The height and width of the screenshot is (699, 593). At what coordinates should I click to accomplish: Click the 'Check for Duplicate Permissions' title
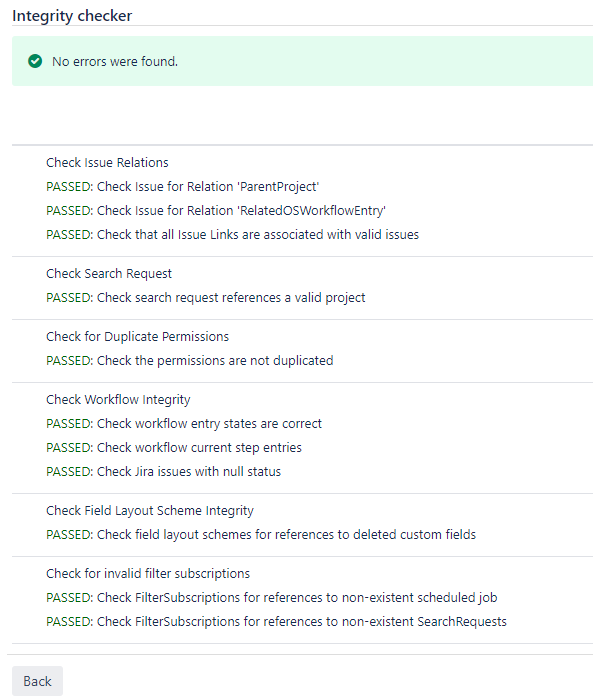[137, 336]
